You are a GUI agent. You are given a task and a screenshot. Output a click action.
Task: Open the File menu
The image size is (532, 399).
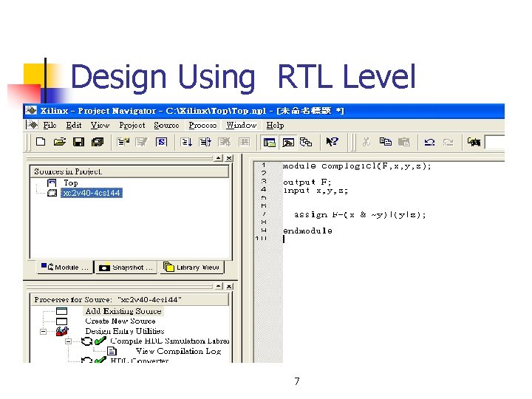(x=50, y=125)
